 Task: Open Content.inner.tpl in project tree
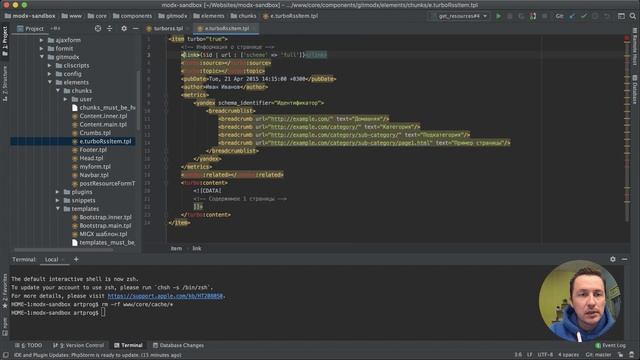(103, 116)
